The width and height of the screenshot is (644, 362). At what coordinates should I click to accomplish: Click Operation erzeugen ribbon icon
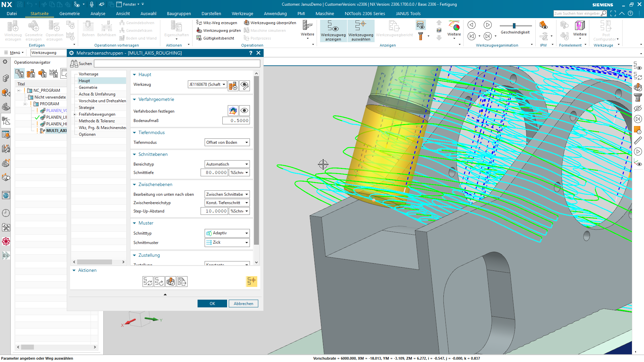coord(54,31)
